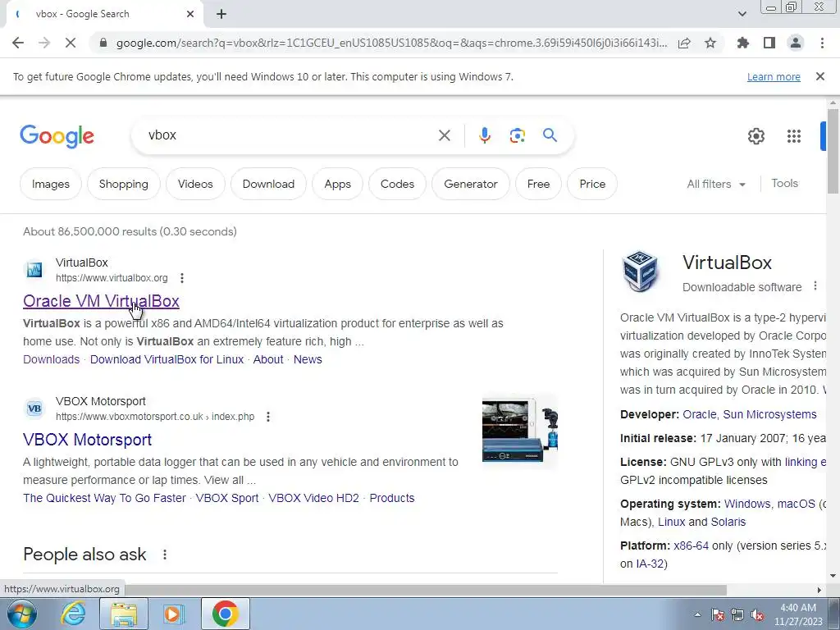Open Chrome extensions puzzle icon
Viewport: 840px width, 630px height.
tap(743, 43)
